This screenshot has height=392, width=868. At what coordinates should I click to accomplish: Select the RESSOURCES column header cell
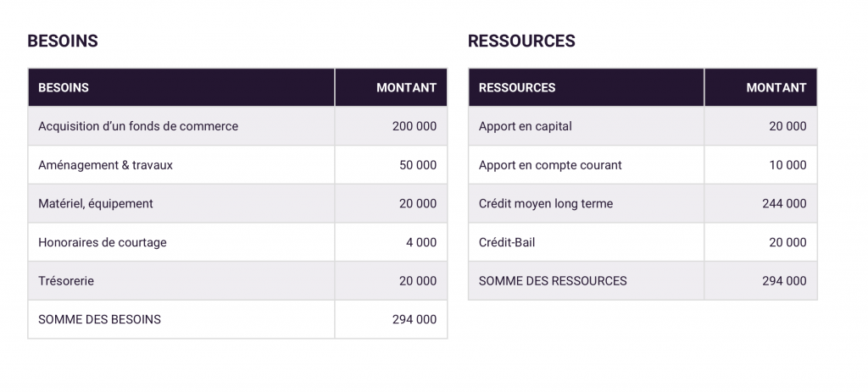pyautogui.click(x=587, y=87)
